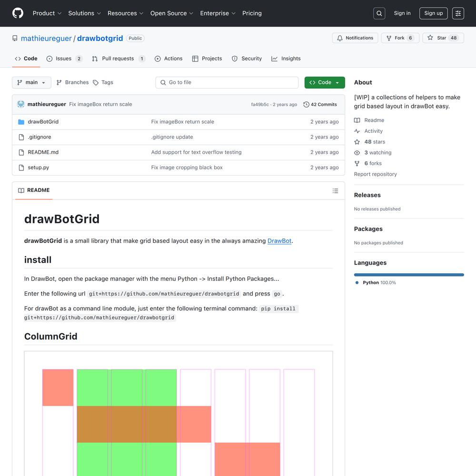Expand the Resources menu
Image resolution: width=476 pixels, height=476 pixels.
pyautogui.click(x=125, y=13)
